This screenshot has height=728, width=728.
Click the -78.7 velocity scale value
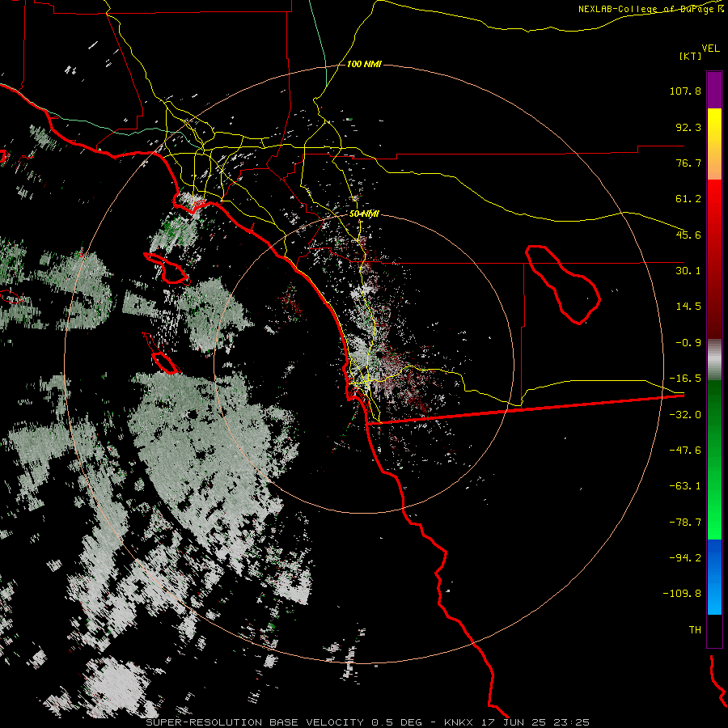pos(685,523)
